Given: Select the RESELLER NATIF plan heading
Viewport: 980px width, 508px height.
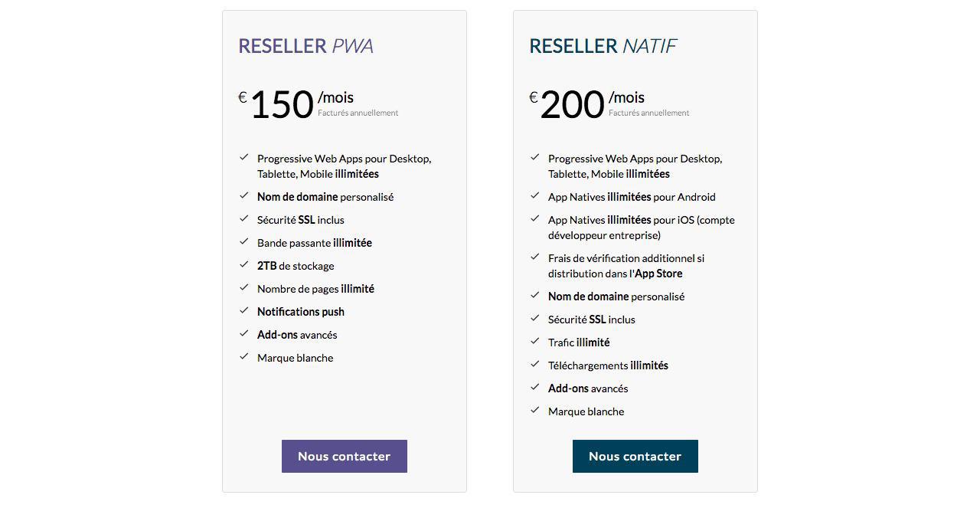Looking at the screenshot, I should point(603,46).
